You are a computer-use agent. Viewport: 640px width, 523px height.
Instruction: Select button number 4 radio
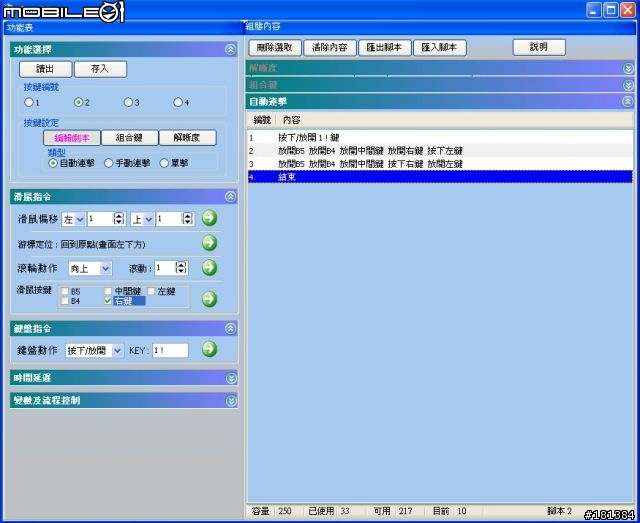point(178,102)
